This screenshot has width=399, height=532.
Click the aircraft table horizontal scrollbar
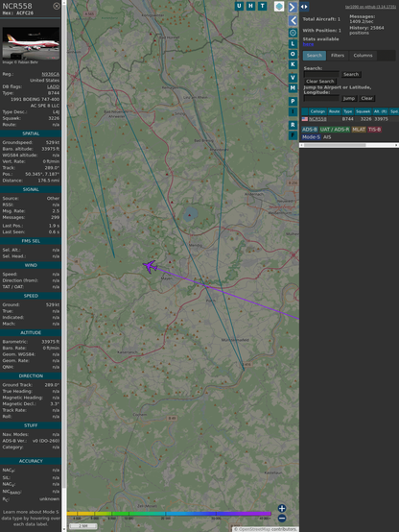[349, 145]
